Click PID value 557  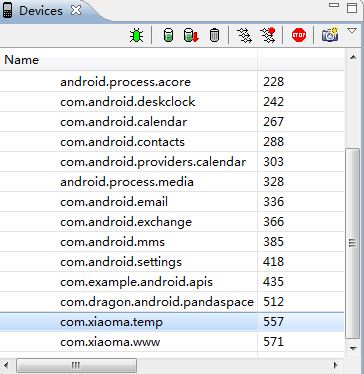(x=273, y=322)
